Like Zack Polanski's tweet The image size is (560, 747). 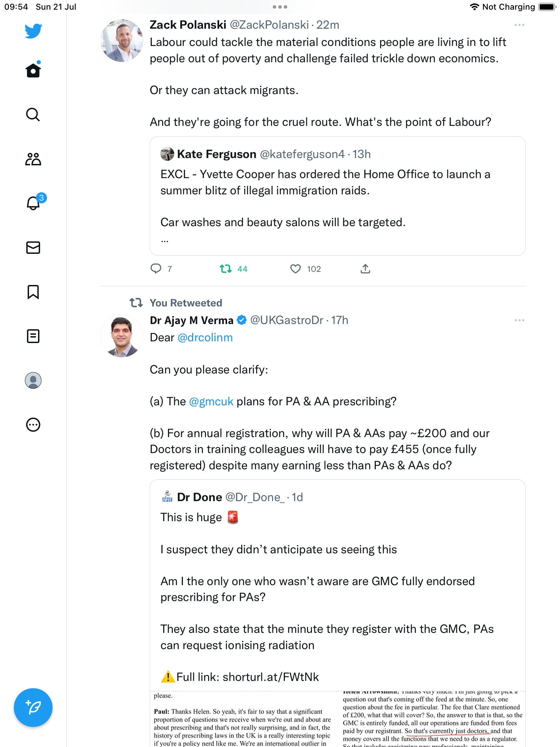tap(296, 269)
